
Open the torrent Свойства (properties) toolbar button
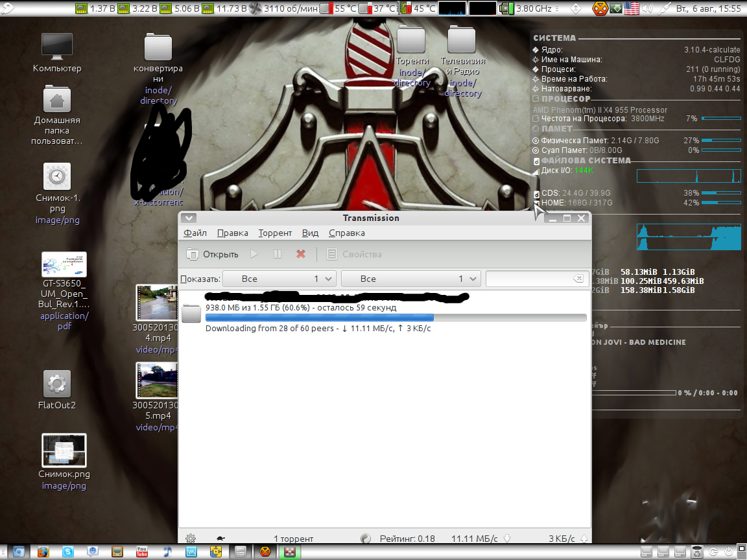[355, 254]
